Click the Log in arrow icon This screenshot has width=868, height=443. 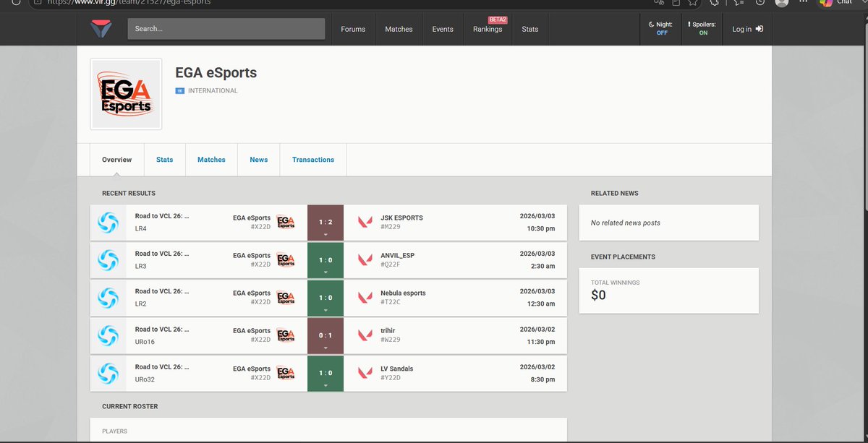[758, 29]
